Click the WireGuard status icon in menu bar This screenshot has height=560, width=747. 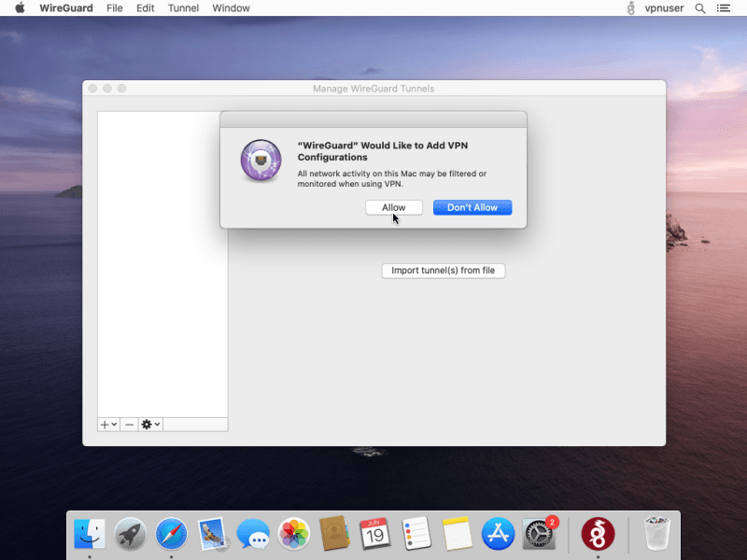[x=631, y=8]
